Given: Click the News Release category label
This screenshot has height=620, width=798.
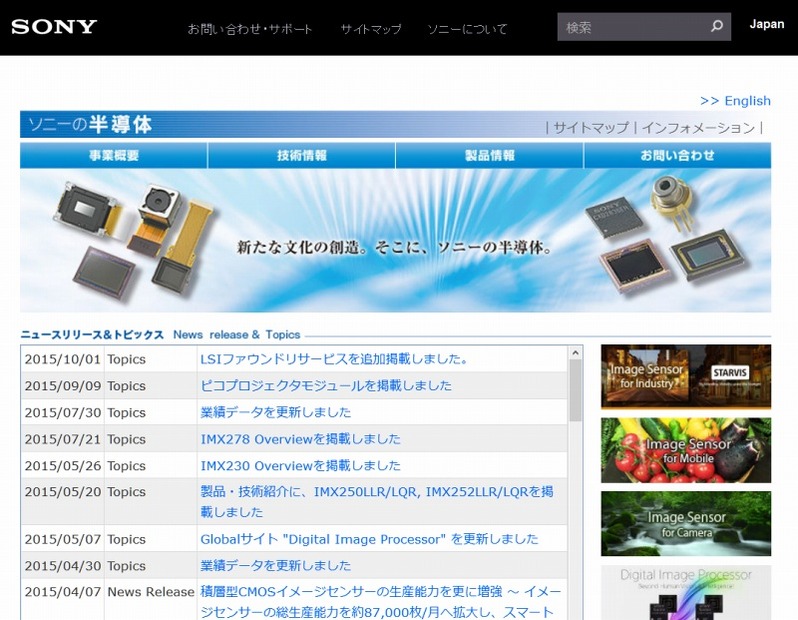Looking at the screenshot, I should coord(151,592).
